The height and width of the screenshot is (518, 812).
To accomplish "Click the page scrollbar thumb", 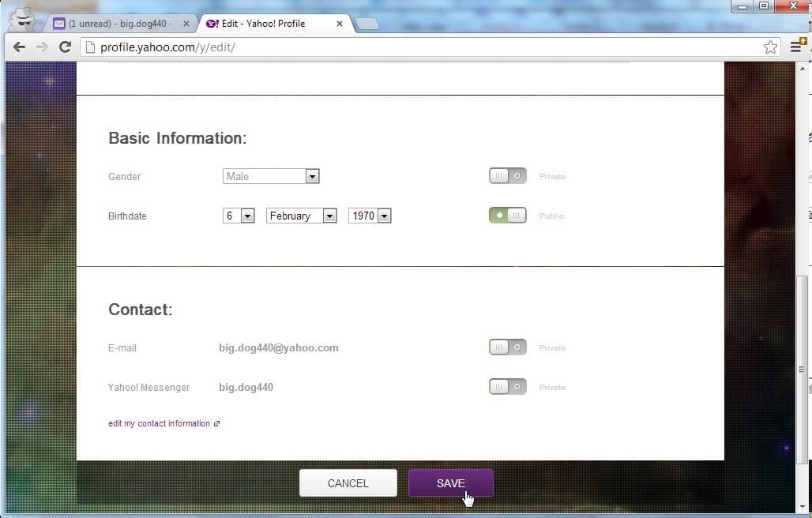I will [802, 370].
